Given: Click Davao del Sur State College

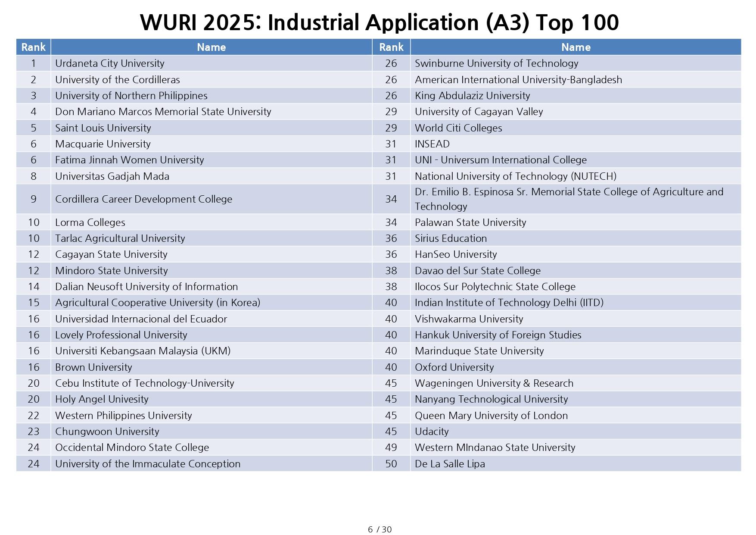Looking at the screenshot, I should pyautogui.click(x=478, y=271).
